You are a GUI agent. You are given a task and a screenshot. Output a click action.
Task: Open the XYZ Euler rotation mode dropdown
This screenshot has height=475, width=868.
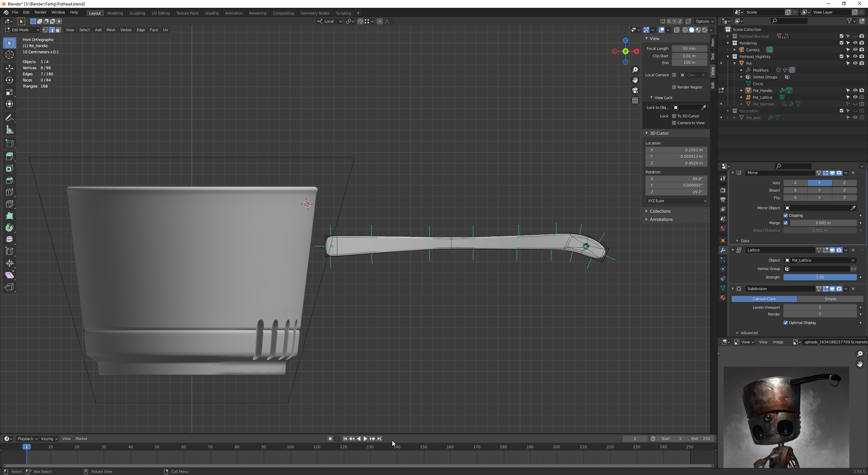(676, 201)
